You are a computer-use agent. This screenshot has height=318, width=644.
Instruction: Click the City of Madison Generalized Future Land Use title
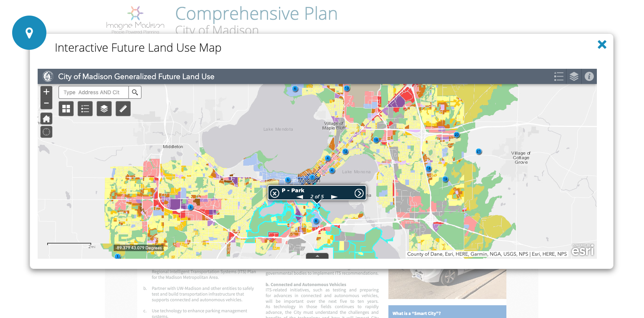pos(136,76)
